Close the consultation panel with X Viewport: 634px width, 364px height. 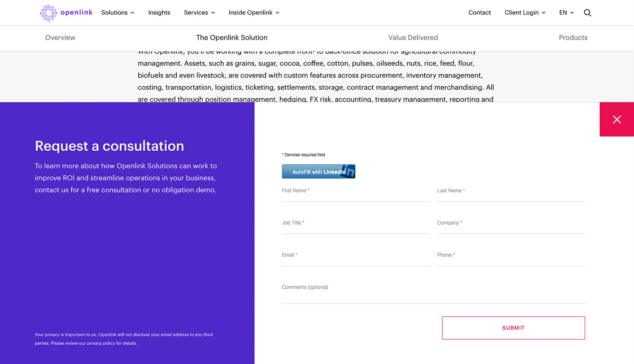click(x=617, y=119)
